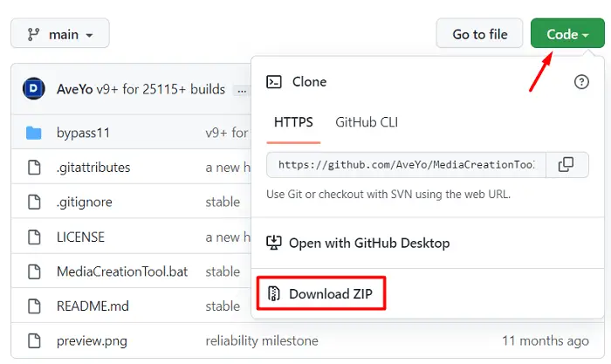This screenshot has height=364, width=611.
Task: Select the HTTPS clone tab
Action: point(292,122)
